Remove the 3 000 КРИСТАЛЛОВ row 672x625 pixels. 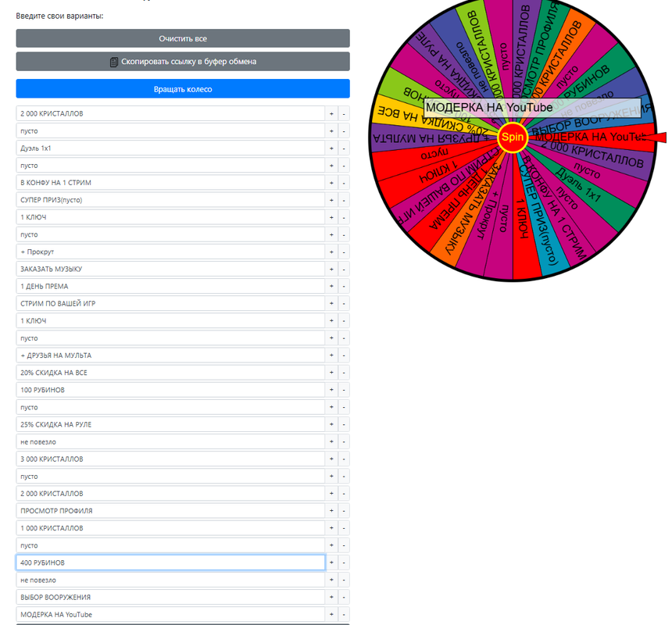pyautogui.click(x=344, y=459)
